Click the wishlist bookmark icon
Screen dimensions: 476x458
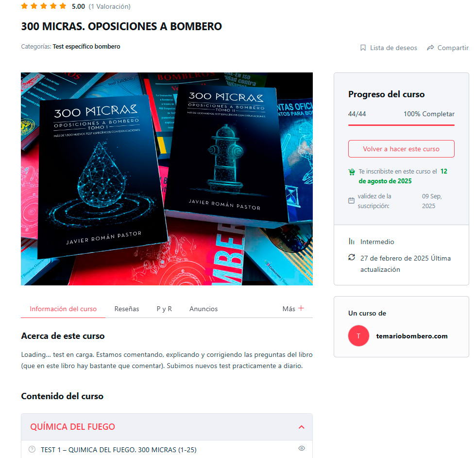pyautogui.click(x=363, y=48)
